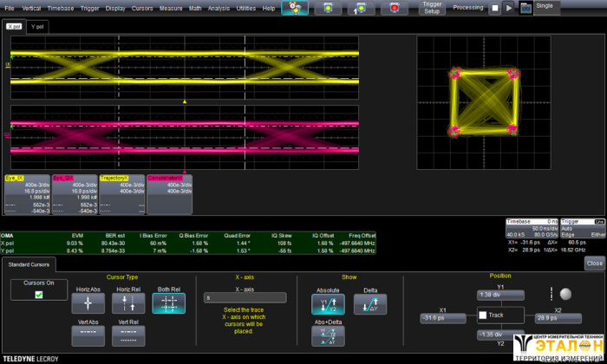Close the Standard Cursors panel
The height and width of the screenshot is (364, 607).
pyautogui.click(x=594, y=263)
